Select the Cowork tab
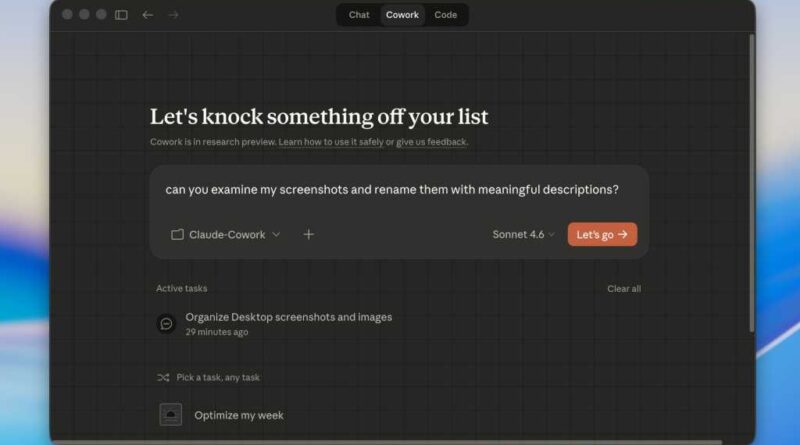The image size is (800, 445). (x=402, y=15)
